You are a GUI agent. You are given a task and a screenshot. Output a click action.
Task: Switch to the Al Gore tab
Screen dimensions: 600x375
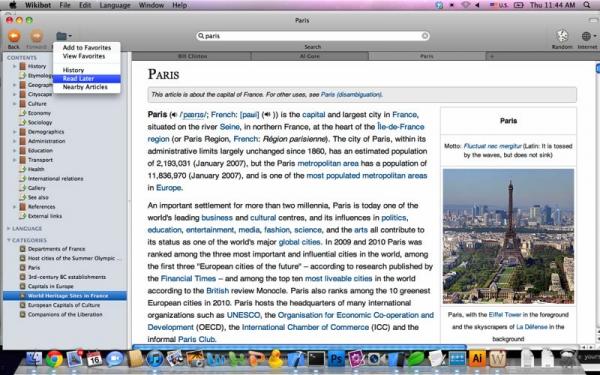[x=310, y=56]
